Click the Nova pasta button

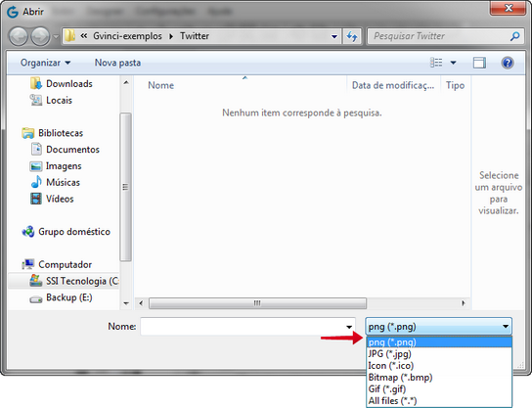pyautogui.click(x=117, y=63)
